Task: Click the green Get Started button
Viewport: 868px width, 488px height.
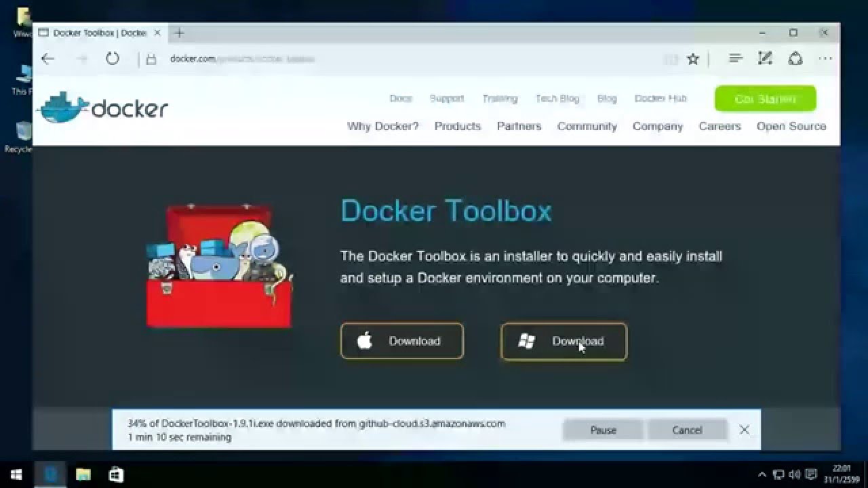Action: 766,99
